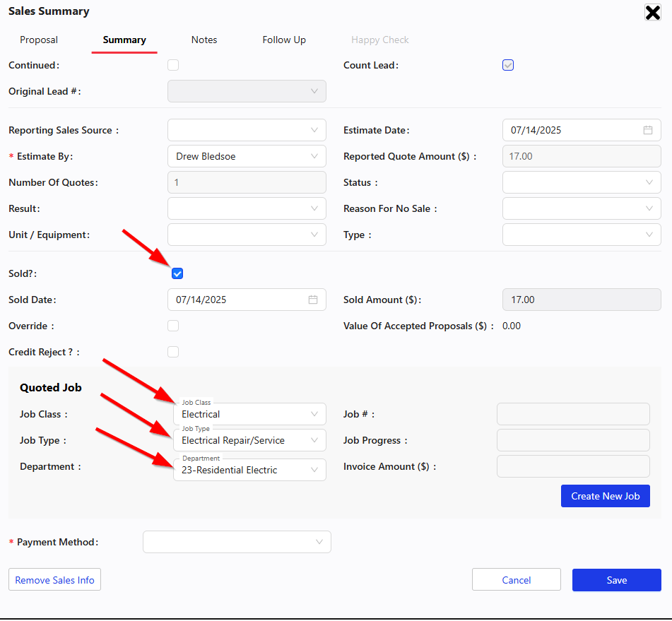Click the Sales Summary title text
The image size is (672, 621).
tap(49, 11)
